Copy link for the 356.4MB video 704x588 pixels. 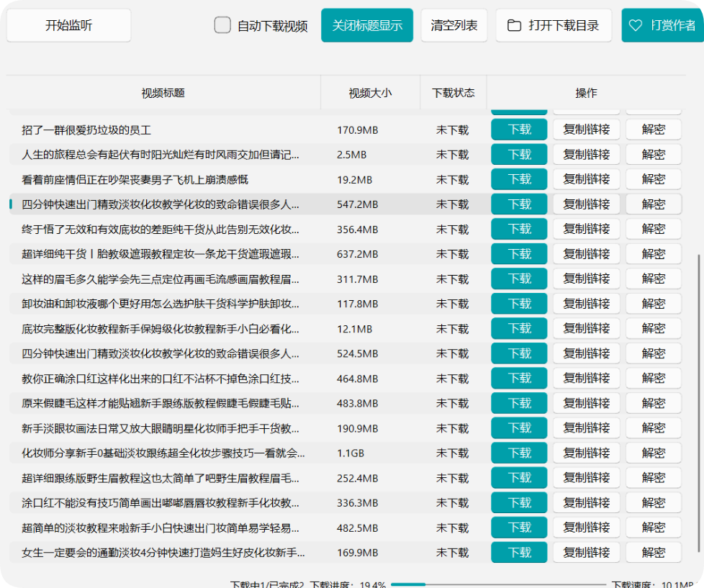click(x=587, y=230)
